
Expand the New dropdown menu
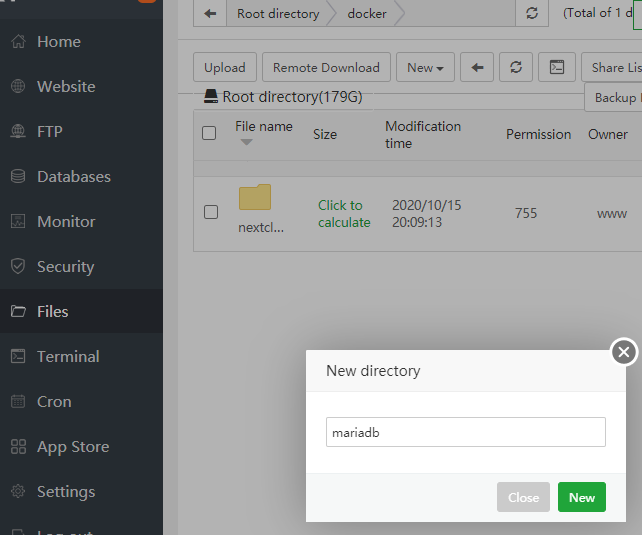[x=425, y=68]
